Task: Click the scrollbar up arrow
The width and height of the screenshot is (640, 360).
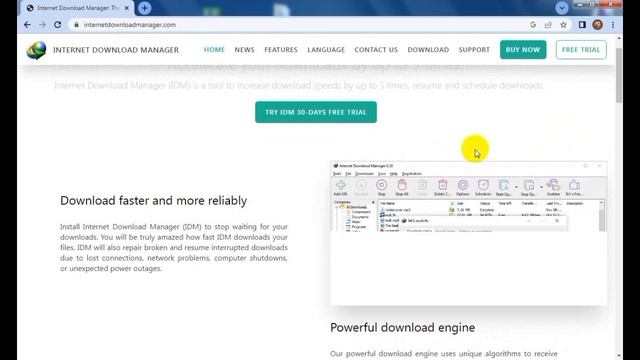Action: (x=619, y=38)
